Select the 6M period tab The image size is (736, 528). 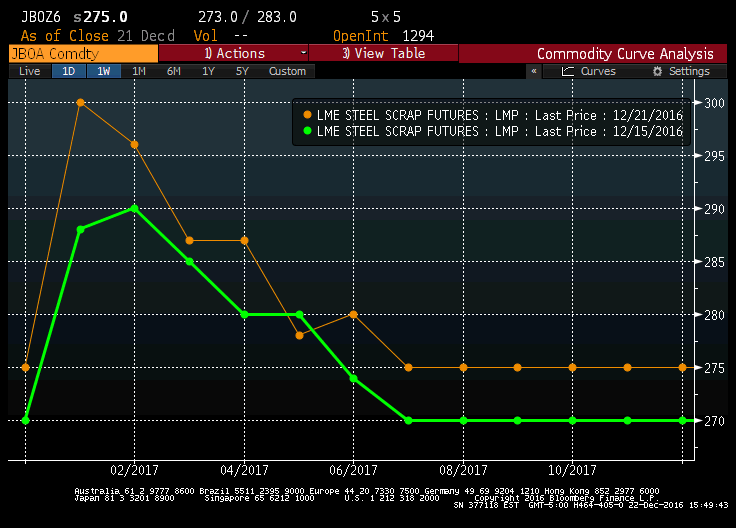173,71
